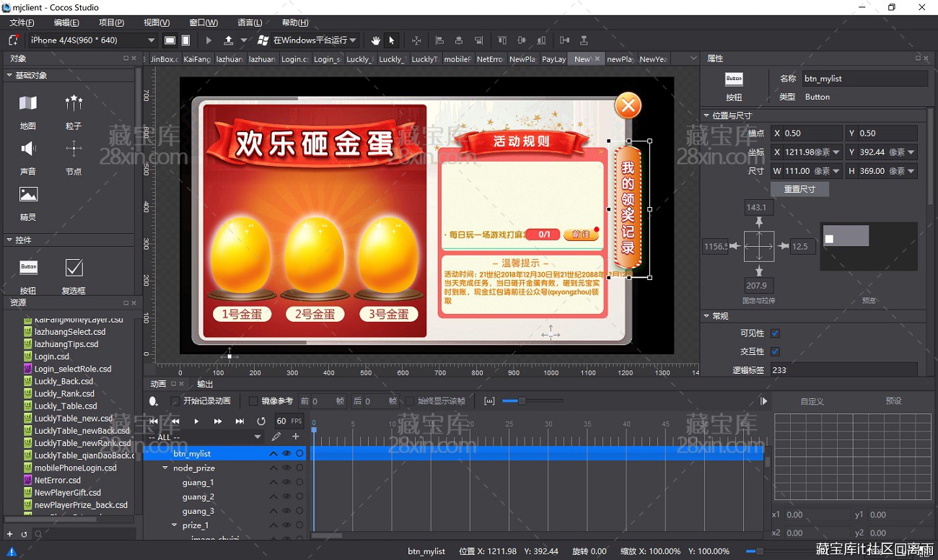The image size is (938, 560).
Task: Select the 声音 (sound) object icon
Action: coord(28,149)
